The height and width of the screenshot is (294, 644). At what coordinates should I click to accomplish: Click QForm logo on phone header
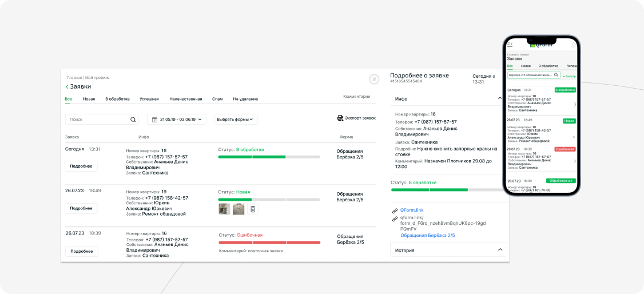tap(541, 45)
